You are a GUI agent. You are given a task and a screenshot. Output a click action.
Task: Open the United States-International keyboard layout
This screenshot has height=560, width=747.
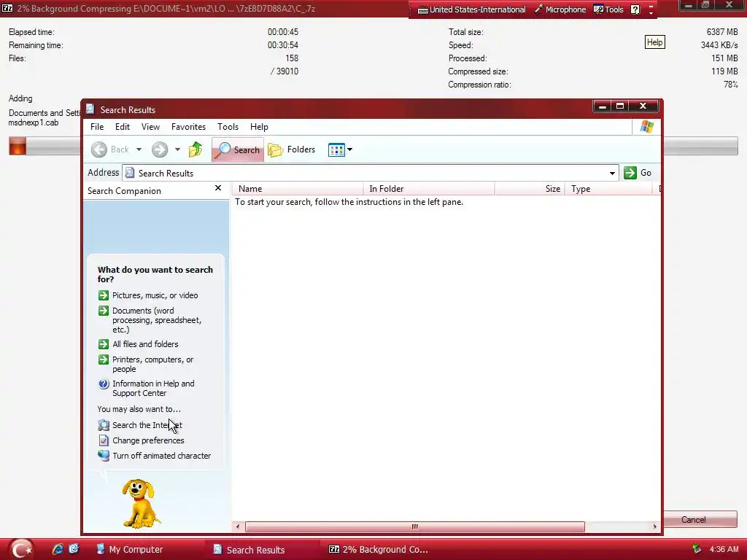(472, 9)
